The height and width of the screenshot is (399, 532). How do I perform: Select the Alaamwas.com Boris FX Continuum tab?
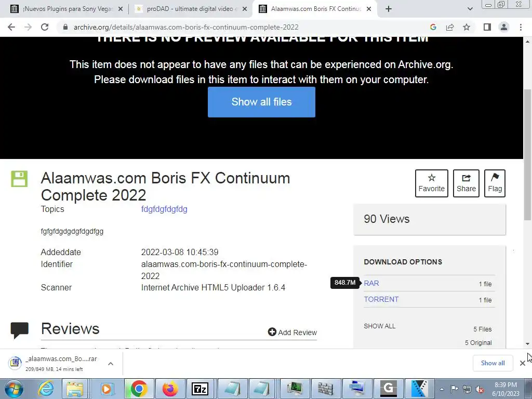click(315, 9)
